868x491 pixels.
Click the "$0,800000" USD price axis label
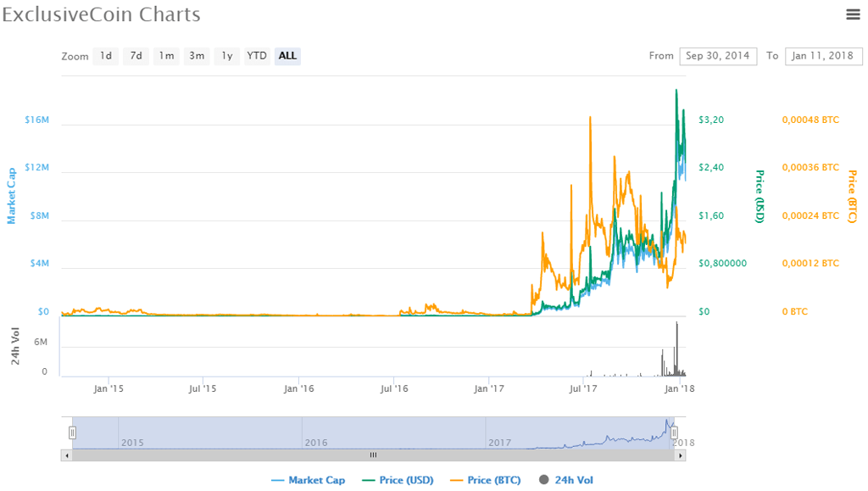(x=722, y=264)
